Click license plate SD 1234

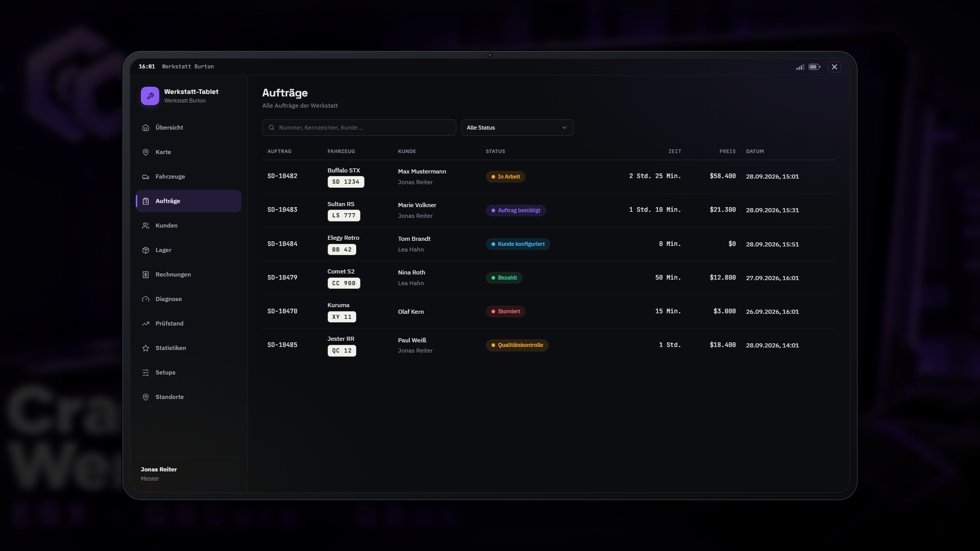(x=346, y=182)
